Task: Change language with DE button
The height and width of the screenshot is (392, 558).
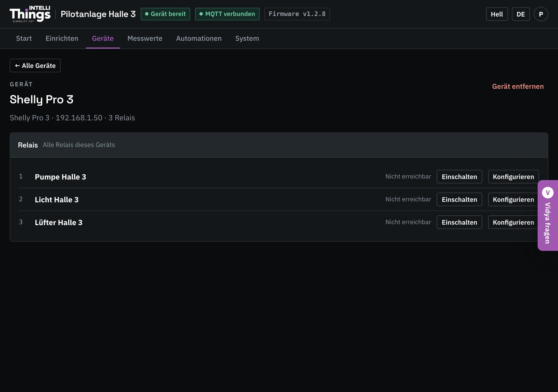Action: [521, 14]
